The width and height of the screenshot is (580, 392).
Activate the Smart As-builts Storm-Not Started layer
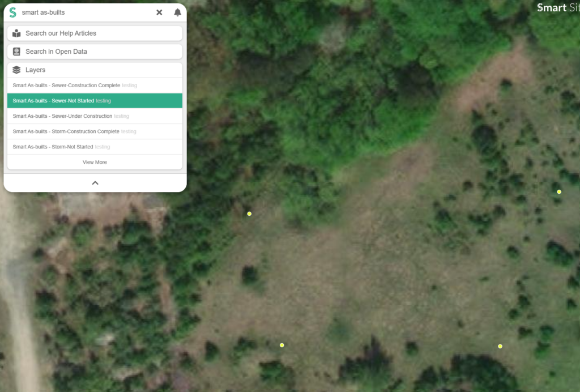tap(95, 147)
